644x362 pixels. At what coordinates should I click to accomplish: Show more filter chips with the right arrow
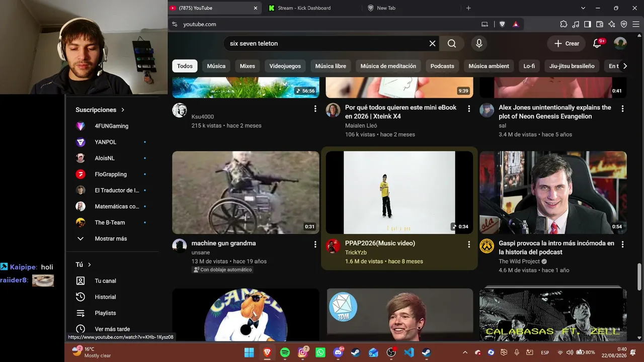coord(625,66)
